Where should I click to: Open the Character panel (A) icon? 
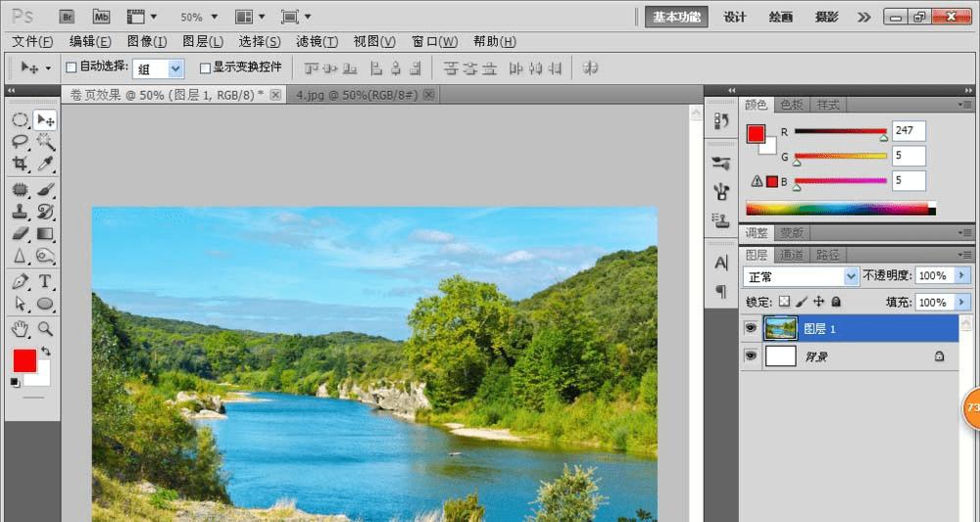point(721,263)
